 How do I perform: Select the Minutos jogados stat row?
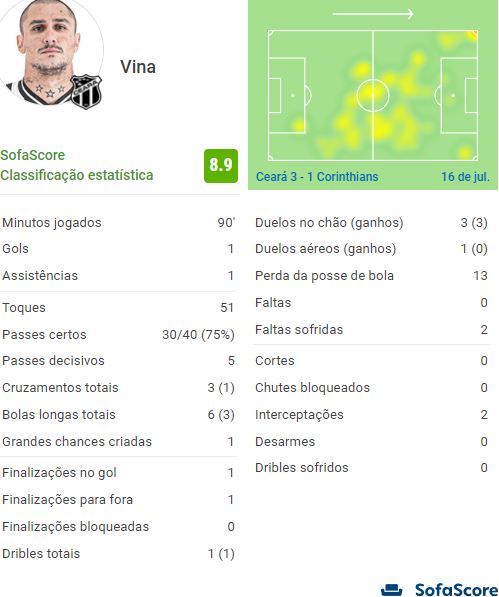[118, 222]
